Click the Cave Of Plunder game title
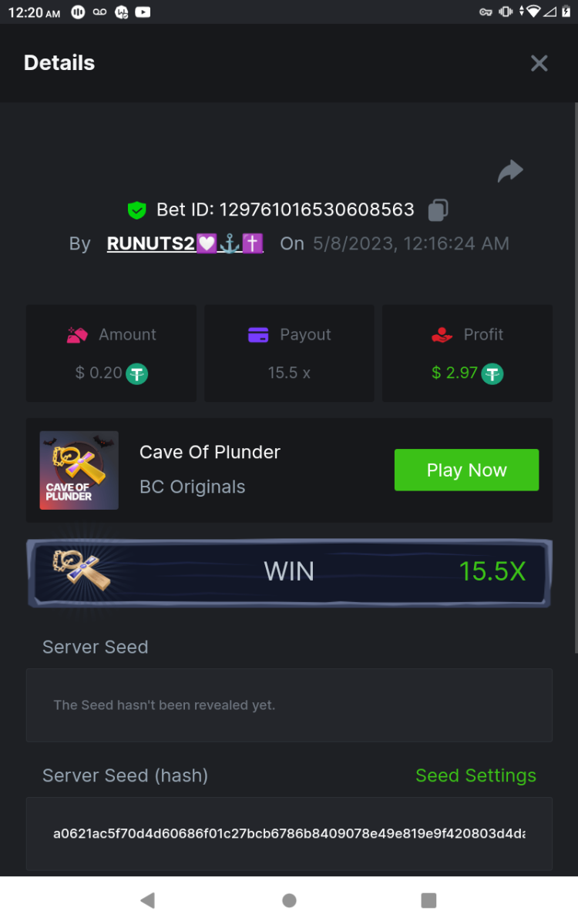Screen dimensions: 578x924 pyautogui.click(x=210, y=452)
